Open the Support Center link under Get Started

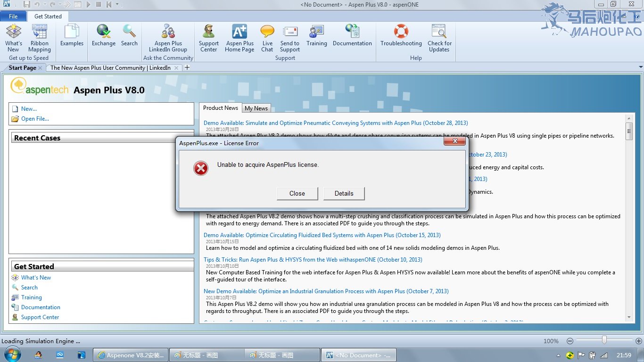(x=40, y=317)
